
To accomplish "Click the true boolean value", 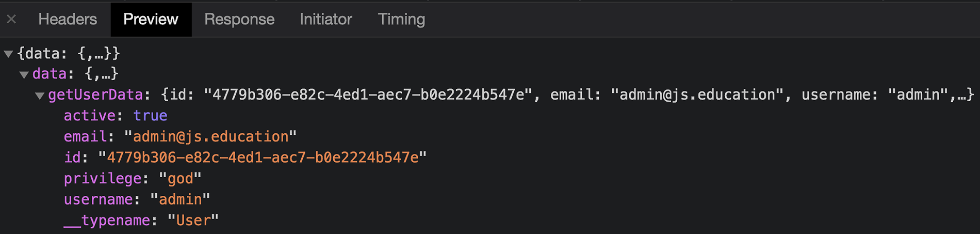I will click(x=150, y=116).
